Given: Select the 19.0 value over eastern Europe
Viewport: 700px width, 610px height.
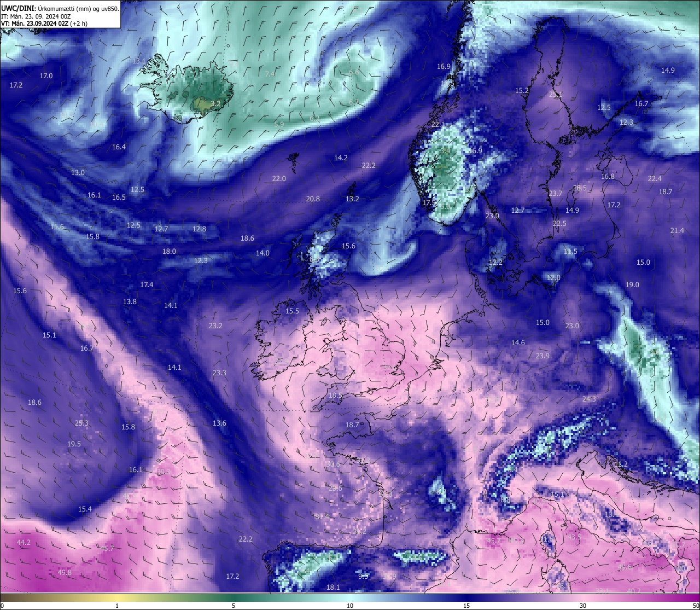Looking at the screenshot, I should pyautogui.click(x=632, y=284).
